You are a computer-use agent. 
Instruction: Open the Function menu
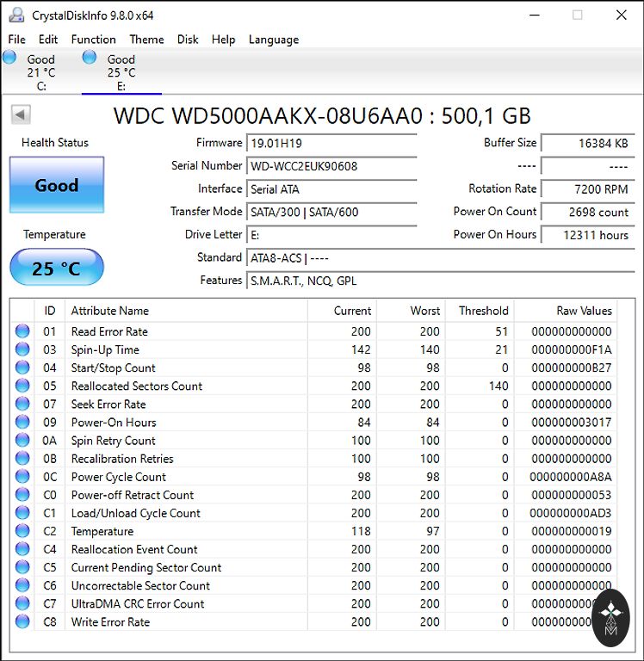(x=93, y=40)
